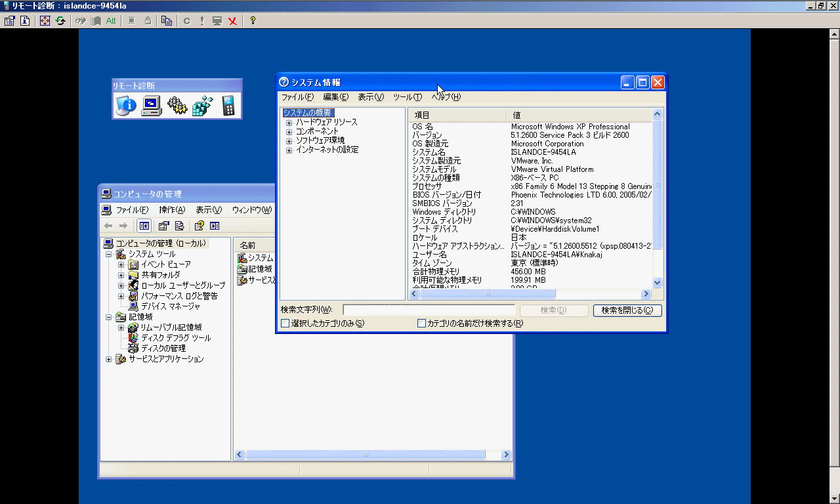Click 検索を閉じる button
The width and height of the screenshot is (840, 504).
[627, 310]
